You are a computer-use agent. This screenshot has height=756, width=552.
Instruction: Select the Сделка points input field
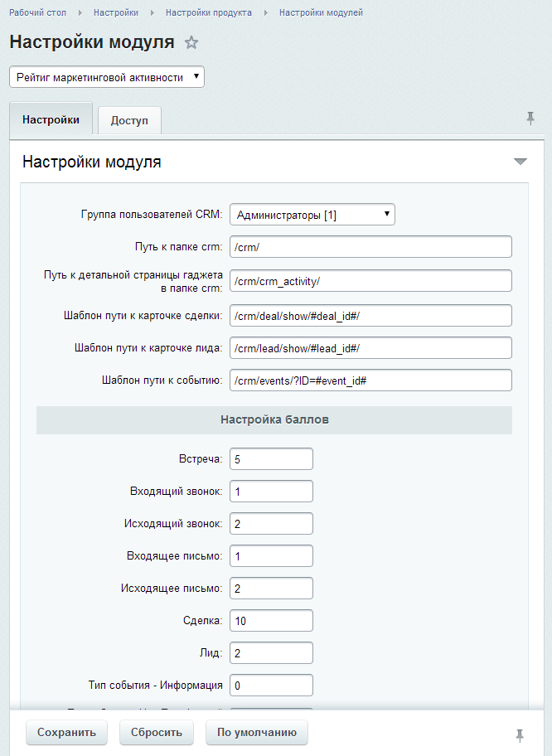point(271,620)
